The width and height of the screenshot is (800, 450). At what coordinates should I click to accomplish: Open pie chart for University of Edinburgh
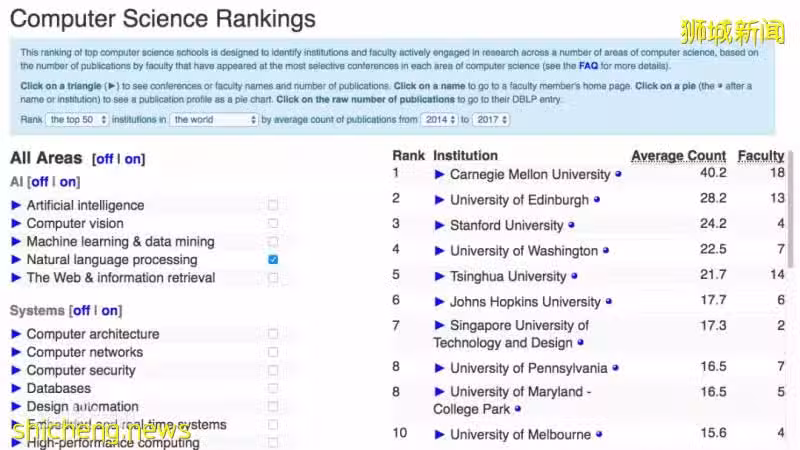click(x=596, y=200)
